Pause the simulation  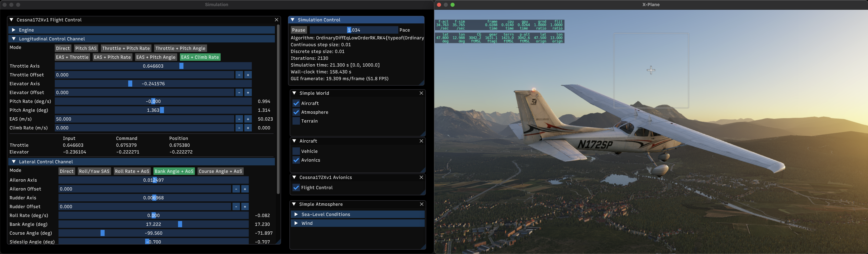point(299,30)
